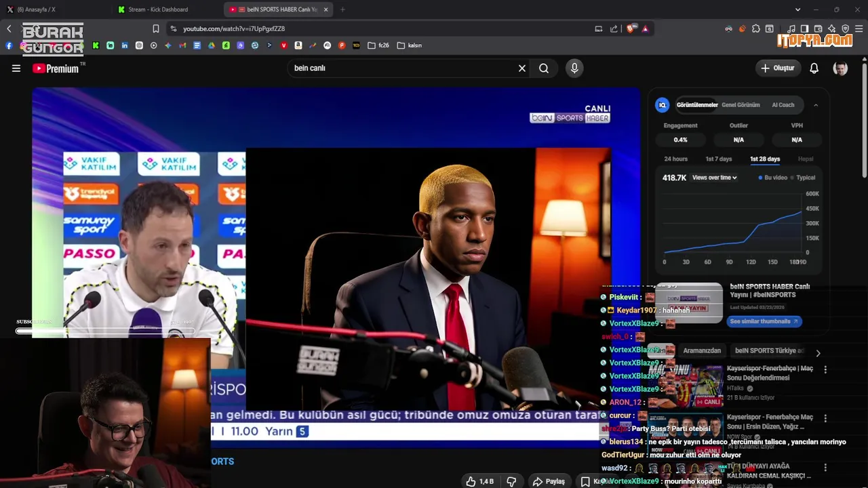
Task: Open options for NOW Spor Kayserispor video
Action: (825, 418)
